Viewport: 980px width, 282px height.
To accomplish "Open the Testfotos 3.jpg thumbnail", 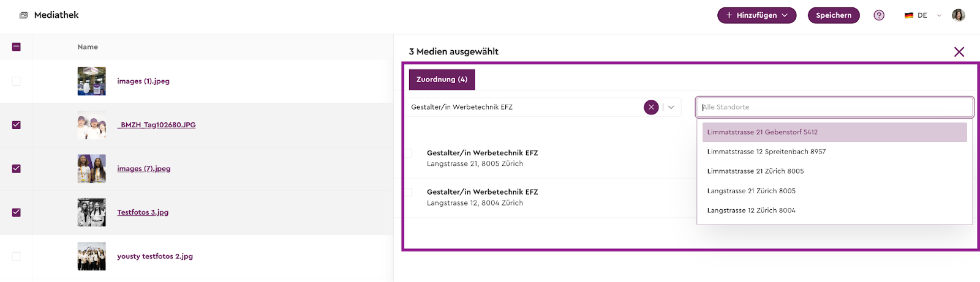I will [91, 212].
